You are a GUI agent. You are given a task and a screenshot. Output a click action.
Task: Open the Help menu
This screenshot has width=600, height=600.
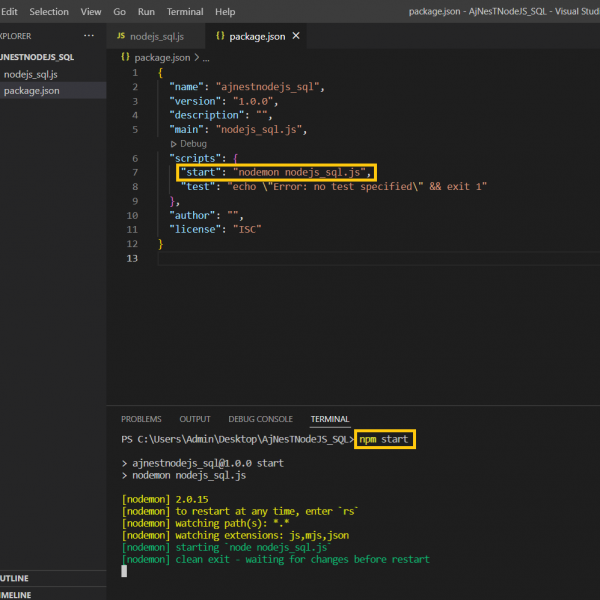coord(225,11)
